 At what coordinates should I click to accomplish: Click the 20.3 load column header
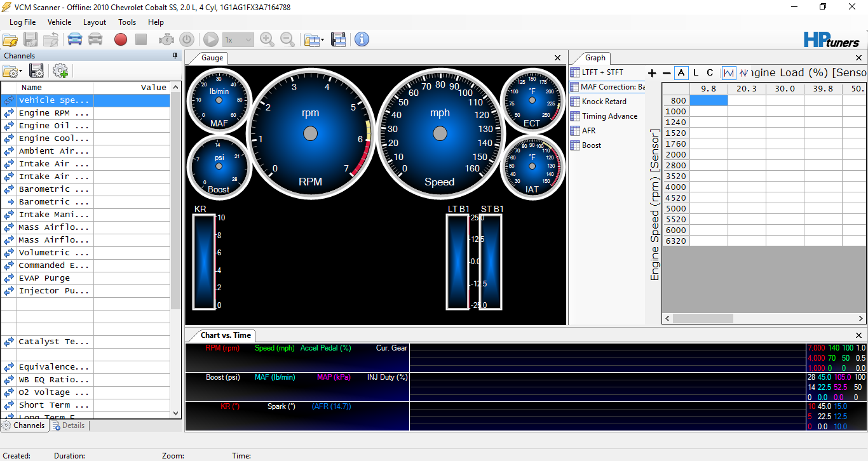747,89
